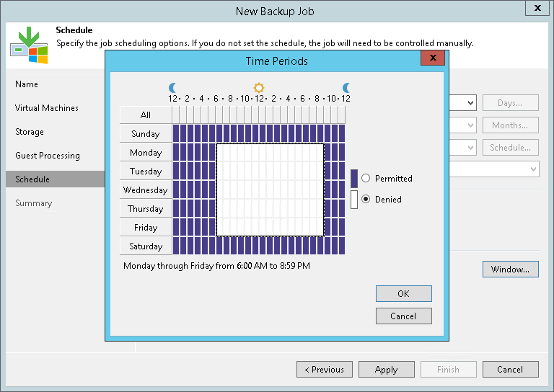
Task: Click the midnight moon icon at left
Action: [172, 87]
